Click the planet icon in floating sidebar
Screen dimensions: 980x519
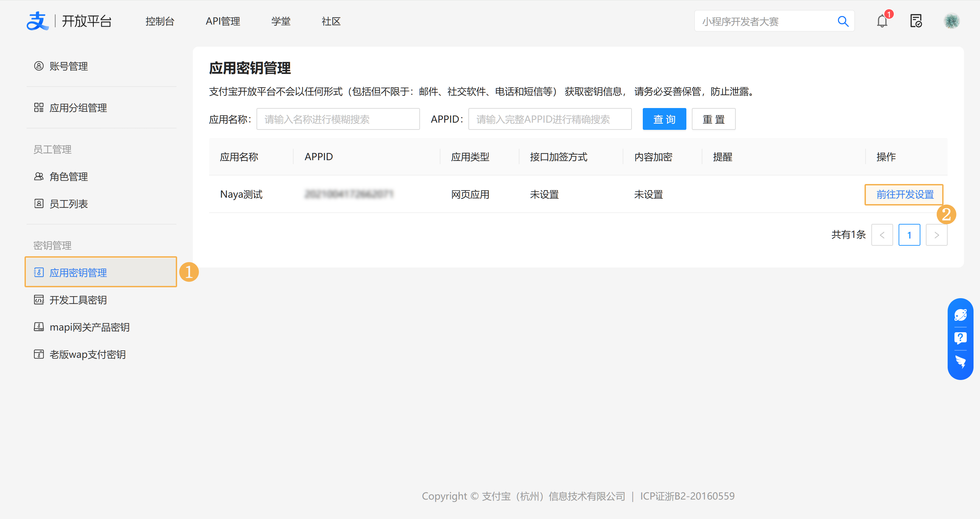pos(960,315)
